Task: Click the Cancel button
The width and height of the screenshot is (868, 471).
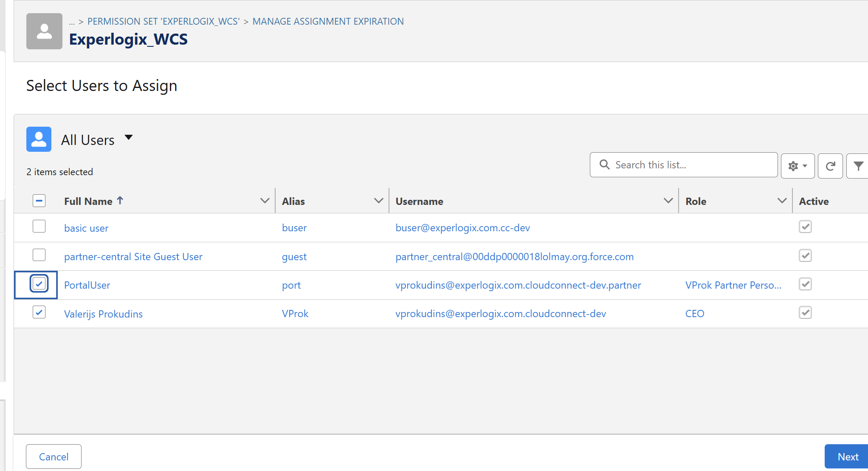Action: 54,457
